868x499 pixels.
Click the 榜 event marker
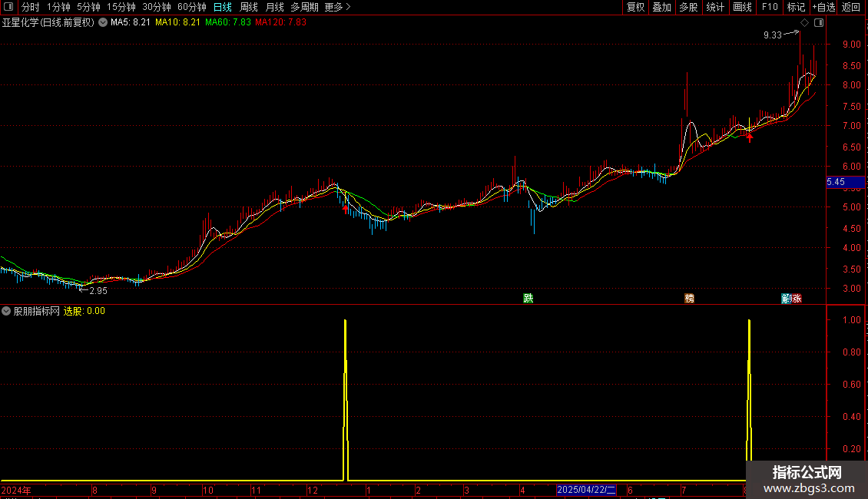(689, 298)
